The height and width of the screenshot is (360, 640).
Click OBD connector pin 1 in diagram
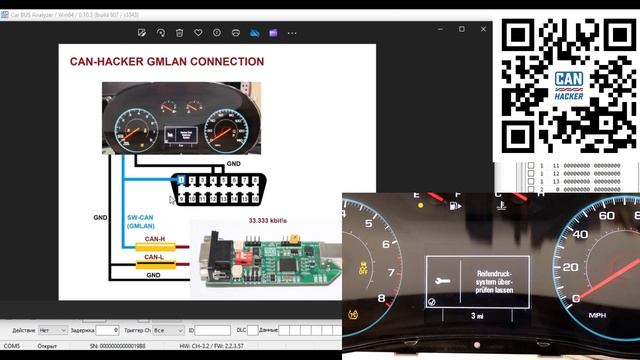tap(181, 180)
